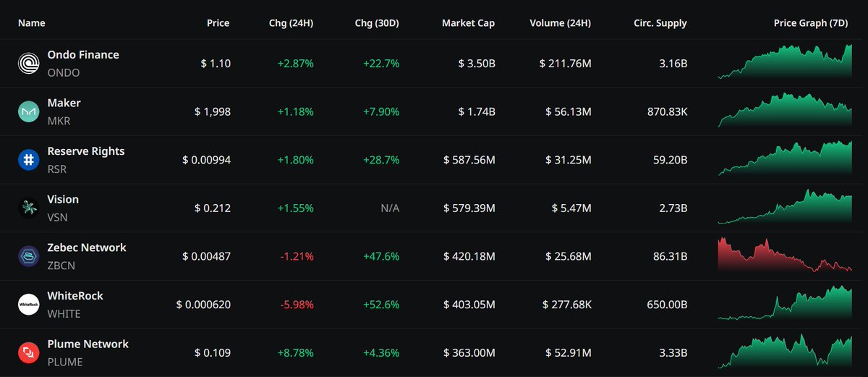868x377 pixels.
Task: Open Zebec Network red 7-day graph
Action: tap(785, 254)
